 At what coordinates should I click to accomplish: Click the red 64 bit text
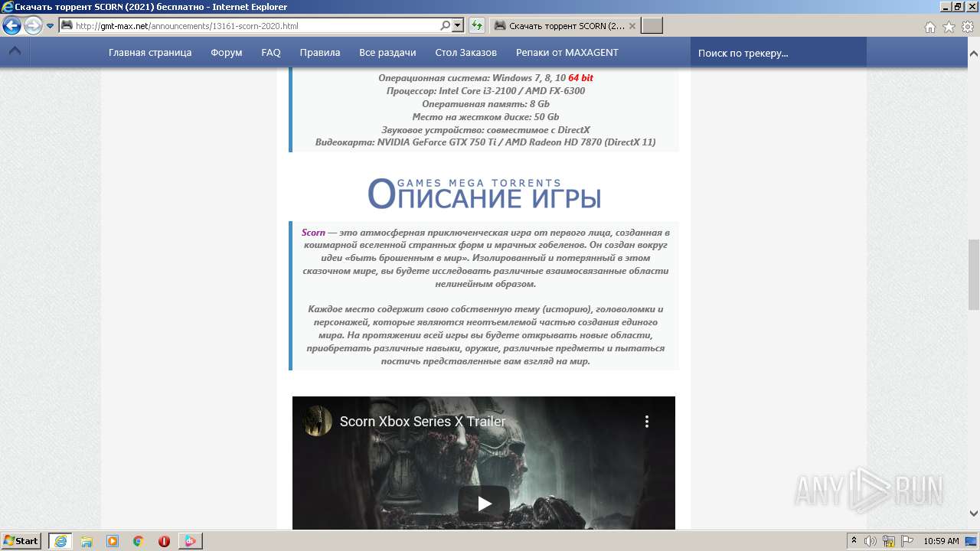coord(580,78)
